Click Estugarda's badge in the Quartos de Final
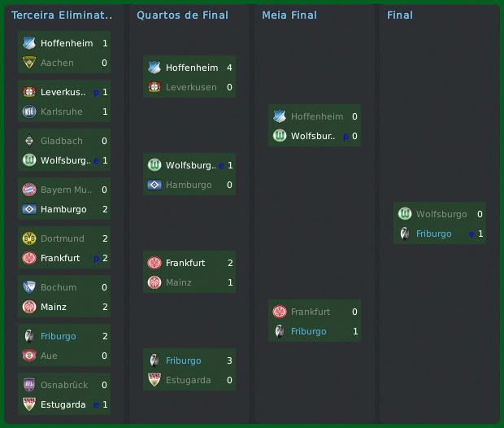The image size is (504, 428). 154,380
